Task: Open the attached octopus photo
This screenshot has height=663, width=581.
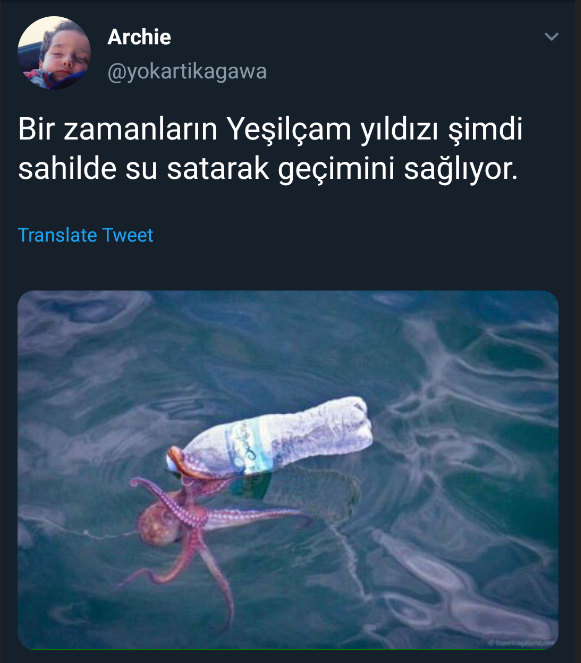Action: 288,470
